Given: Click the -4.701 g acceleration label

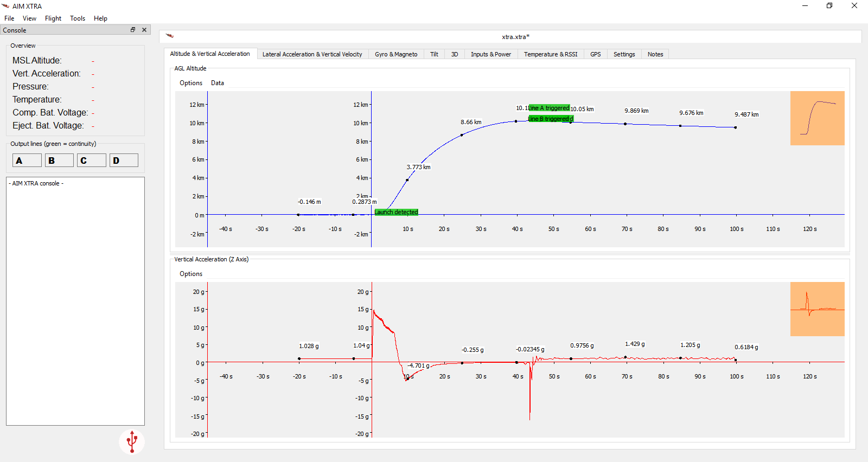Looking at the screenshot, I should click(x=418, y=365).
